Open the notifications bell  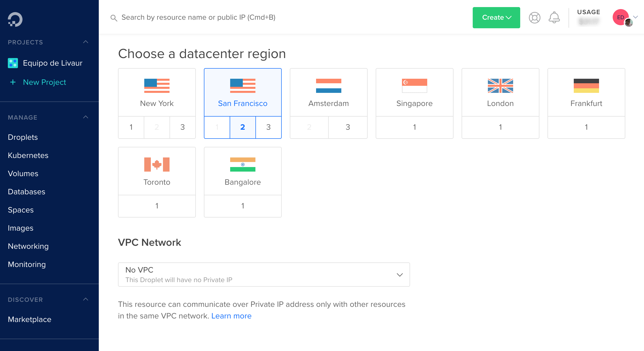(554, 18)
